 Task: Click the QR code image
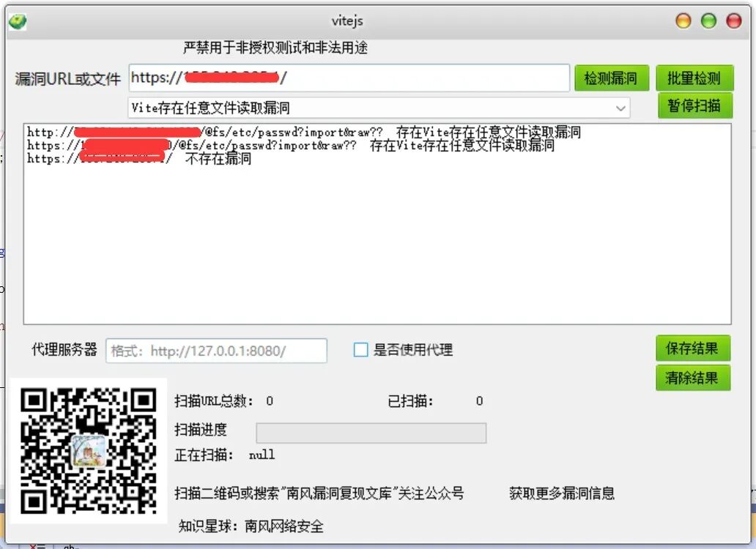89,451
